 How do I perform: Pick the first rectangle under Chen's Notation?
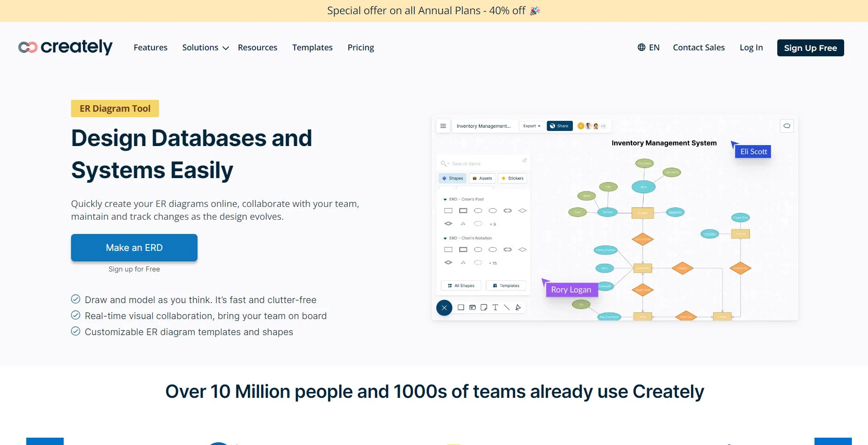tap(448, 250)
